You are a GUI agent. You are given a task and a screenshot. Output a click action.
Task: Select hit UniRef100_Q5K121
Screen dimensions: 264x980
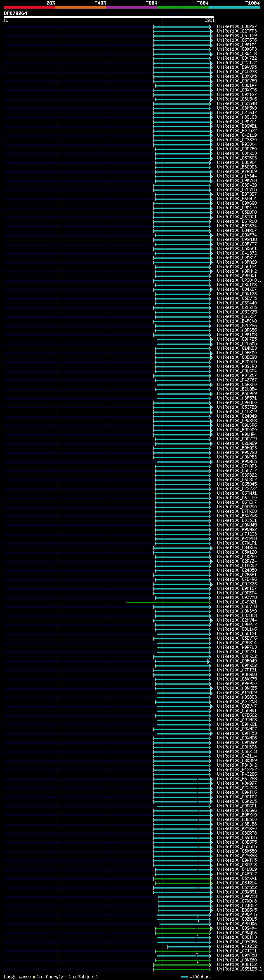(x=237, y=634)
